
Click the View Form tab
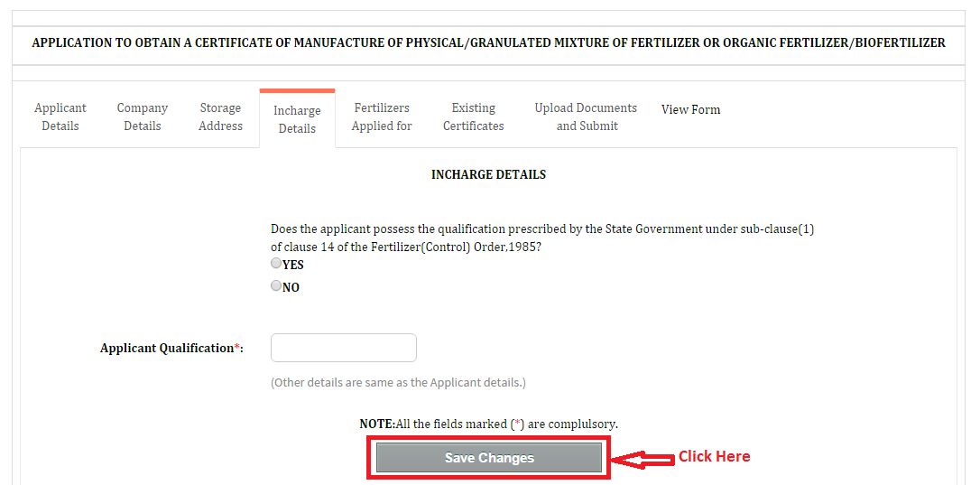[x=690, y=109]
